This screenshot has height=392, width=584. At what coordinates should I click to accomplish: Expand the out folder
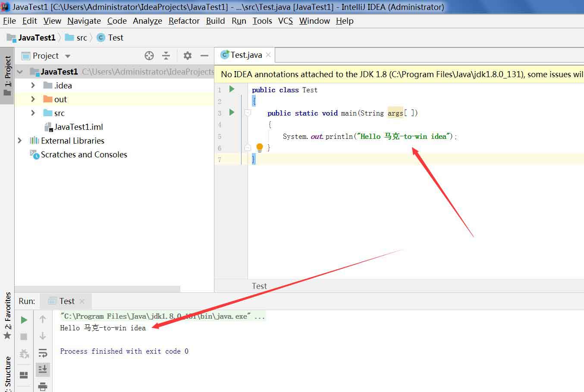[x=33, y=99]
